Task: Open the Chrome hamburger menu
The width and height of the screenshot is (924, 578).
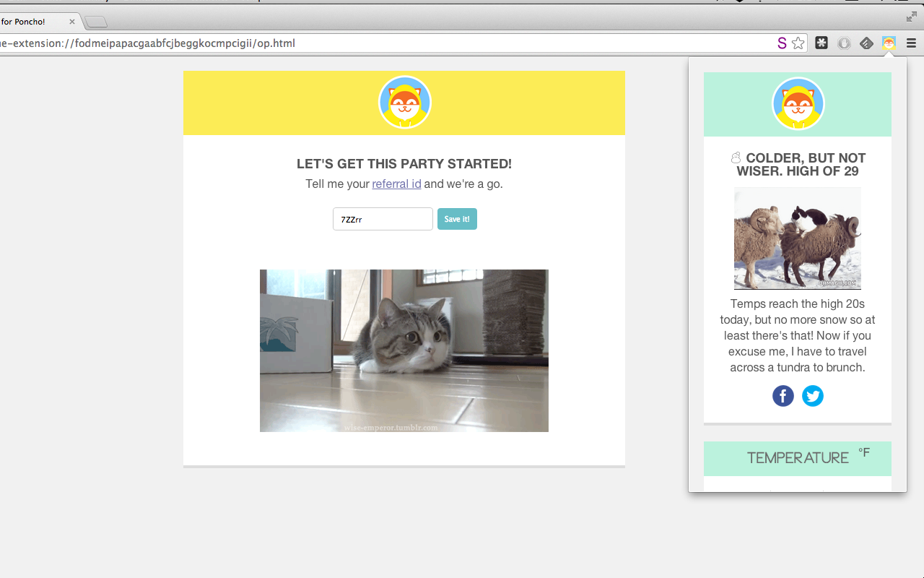Action: 911,43
